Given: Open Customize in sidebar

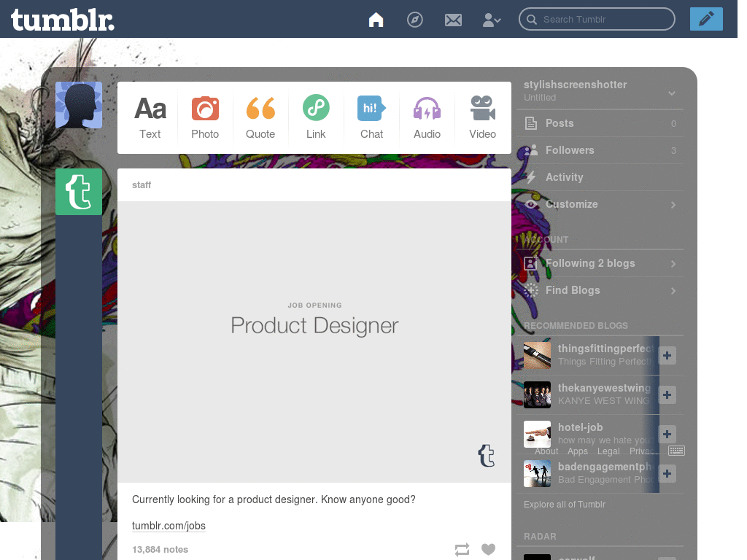Looking at the screenshot, I should (x=600, y=204).
